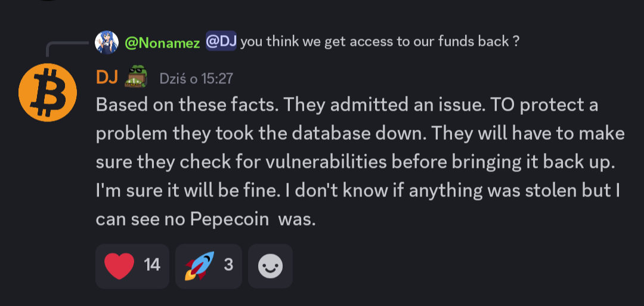Jump to the replied message about funds
This screenshot has width=644, height=306.
(379, 42)
